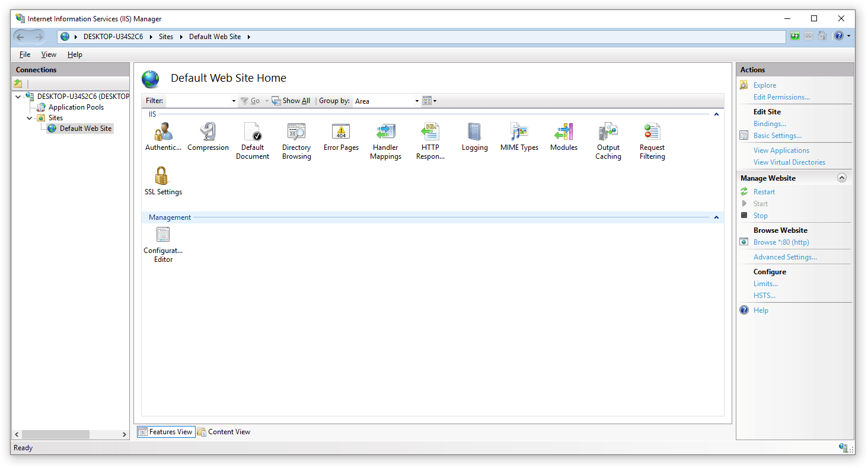Open Handler Mappings feature

click(x=386, y=141)
